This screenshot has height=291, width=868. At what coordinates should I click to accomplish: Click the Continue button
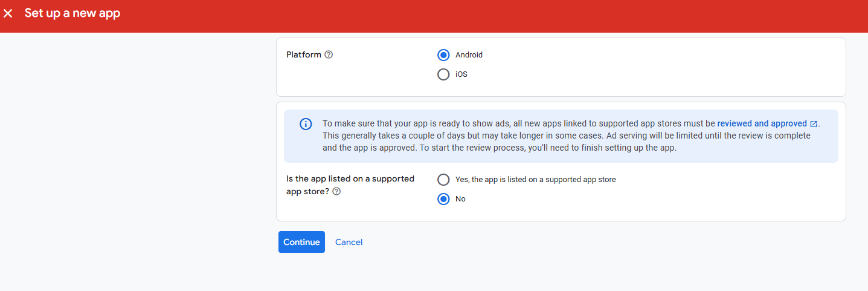pyautogui.click(x=301, y=242)
